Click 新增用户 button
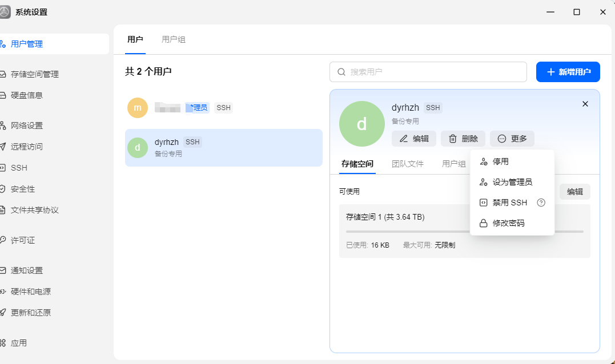The width and height of the screenshot is (615, 364). [x=568, y=72]
